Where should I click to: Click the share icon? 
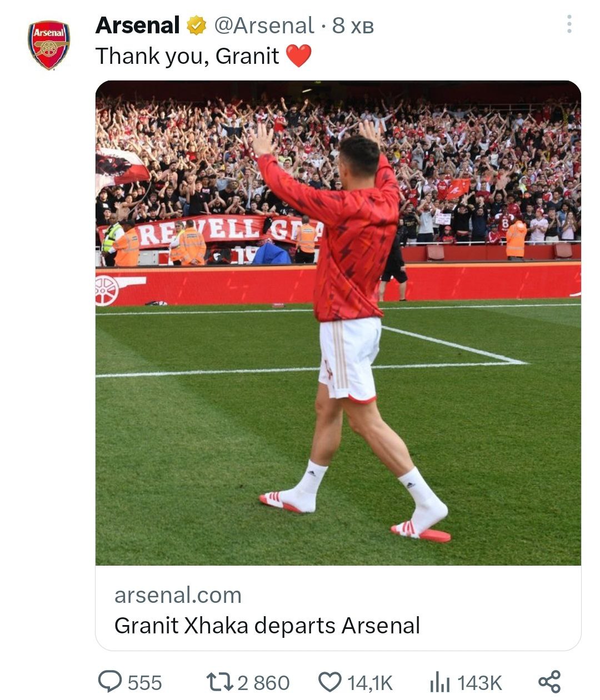(549, 682)
